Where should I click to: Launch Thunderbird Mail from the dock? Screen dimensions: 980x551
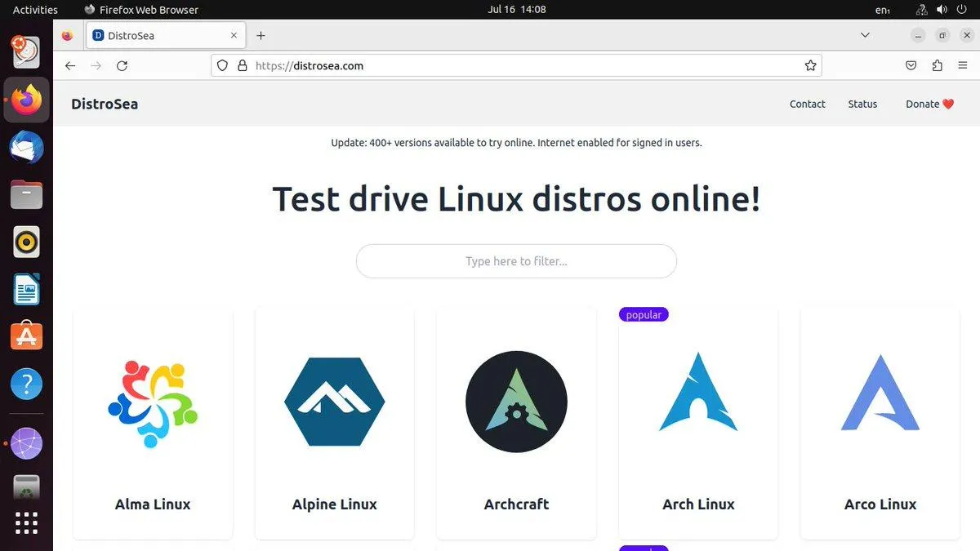[x=26, y=148]
